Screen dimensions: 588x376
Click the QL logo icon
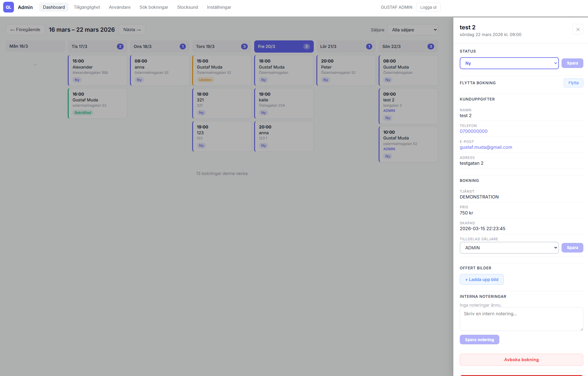(x=8, y=7)
